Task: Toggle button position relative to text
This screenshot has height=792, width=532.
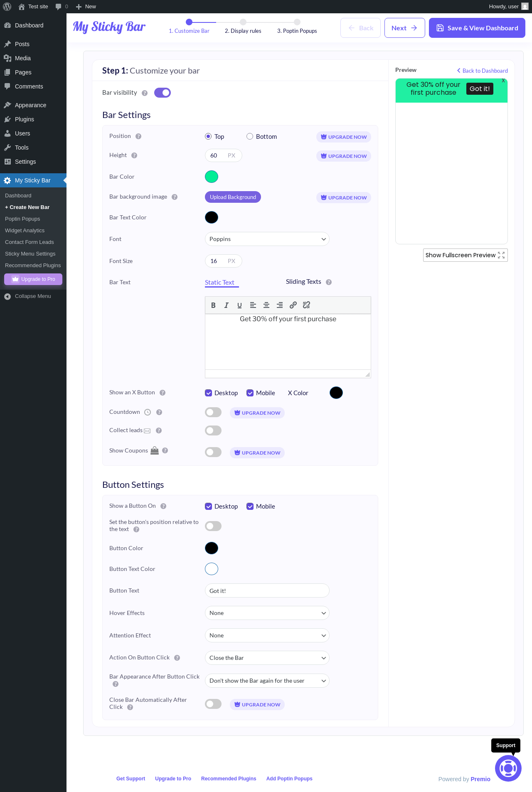Action: click(213, 526)
